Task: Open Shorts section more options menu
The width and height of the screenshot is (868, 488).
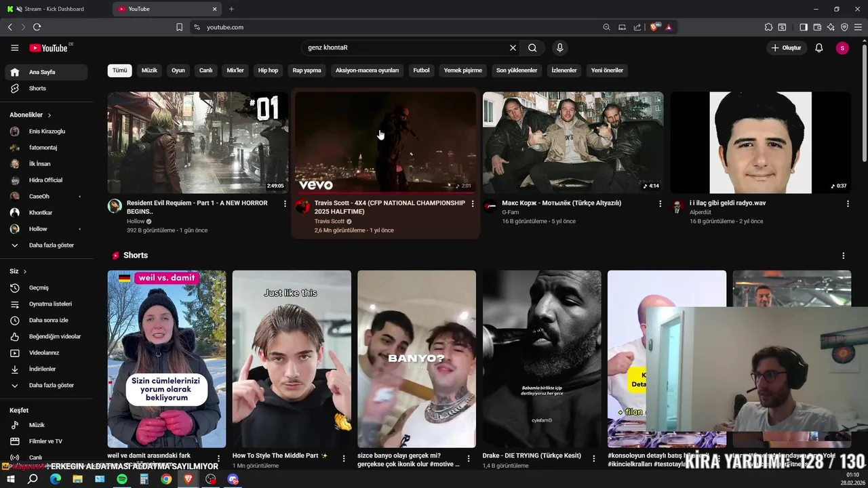Action: tap(844, 256)
